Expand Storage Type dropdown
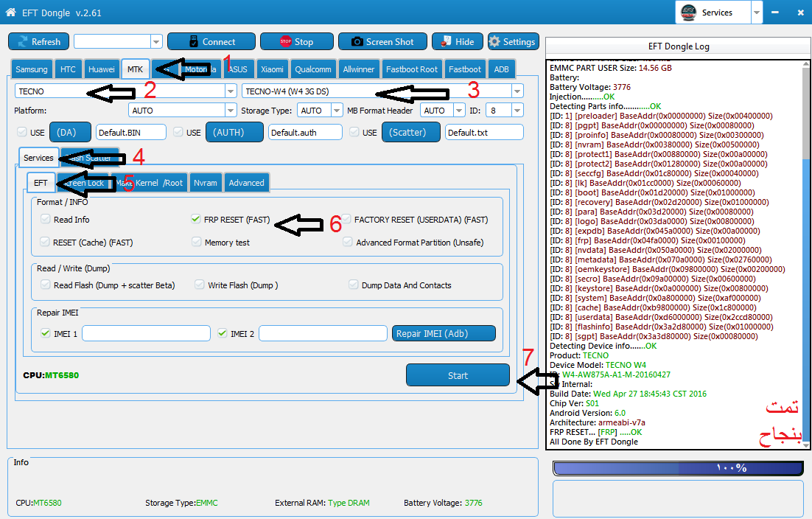The width and height of the screenshot is (812, 519). click(x=337, y=111)
